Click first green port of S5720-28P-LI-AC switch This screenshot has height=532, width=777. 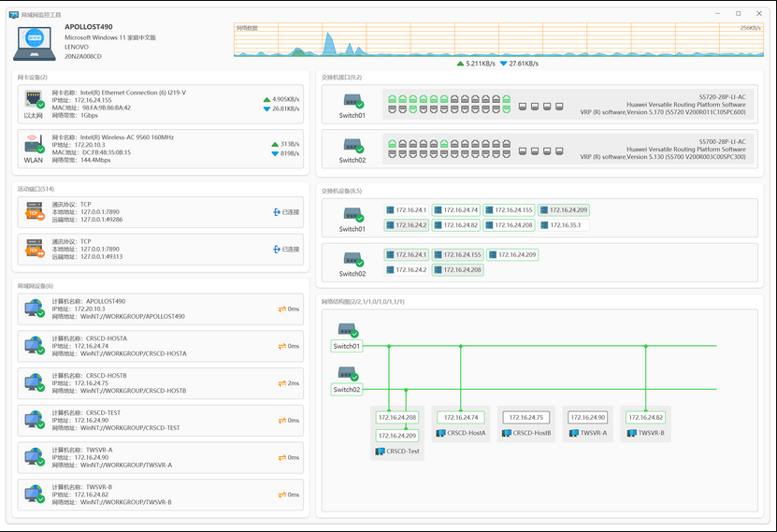coord(392,99)
